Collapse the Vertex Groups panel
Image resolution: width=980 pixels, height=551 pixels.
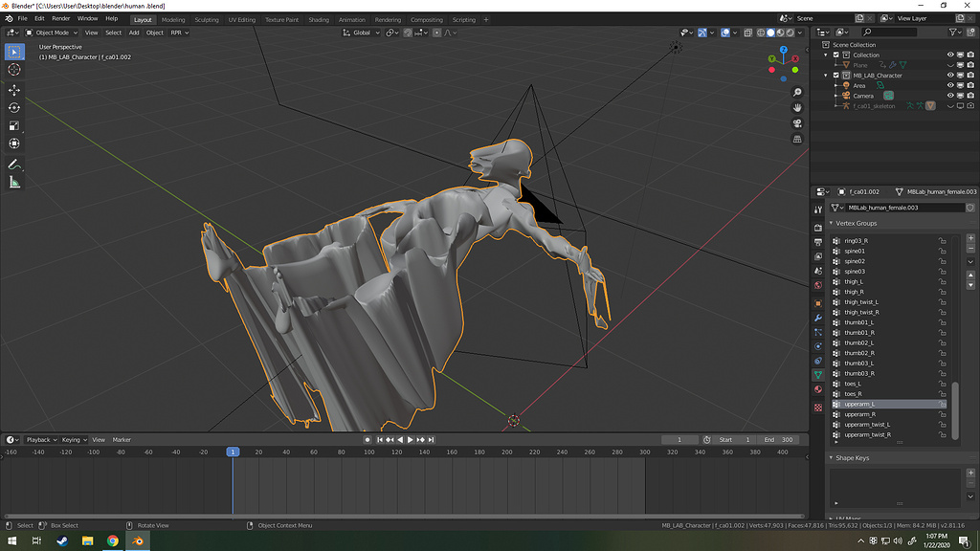(832, 223)
